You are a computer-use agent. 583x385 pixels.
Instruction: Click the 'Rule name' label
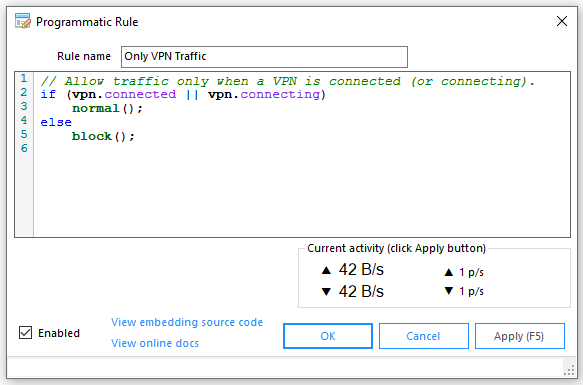tap(84, 56)
